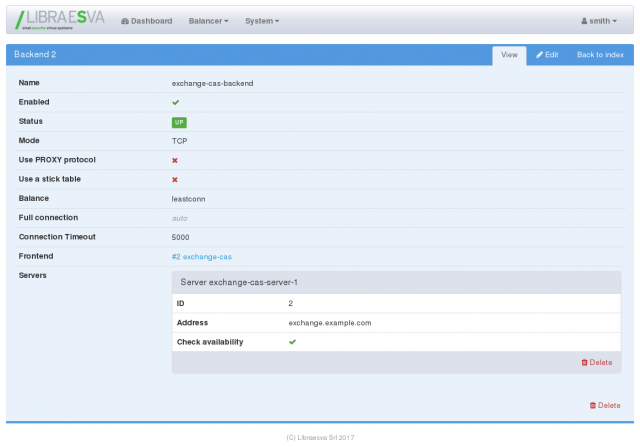This screenshot has width=640, height=447.
Task: Open the #2 exchange-cas frontend link
Action: coord(202,256)
